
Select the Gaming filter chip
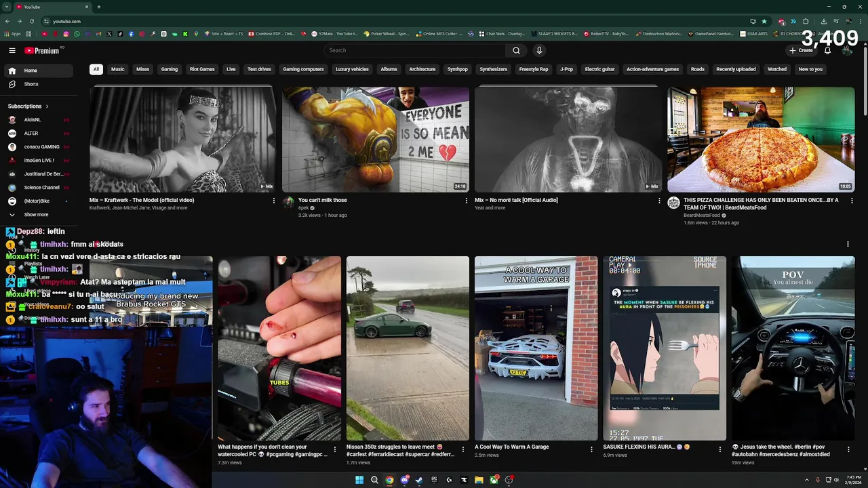point(170,69)
